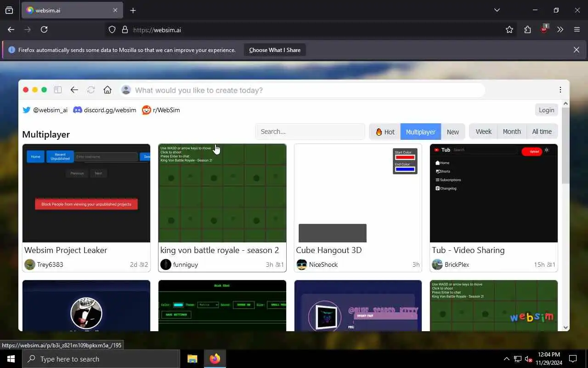Open the r/WebSim Reddit link
Viewport: 588px width, 368px height.
point(161,110)
